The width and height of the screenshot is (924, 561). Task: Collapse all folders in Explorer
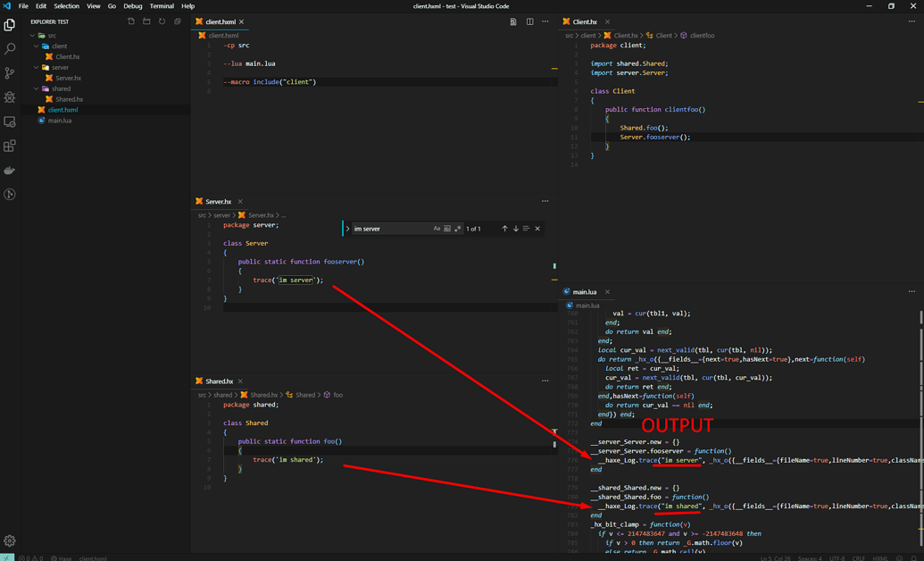[177, 21]
